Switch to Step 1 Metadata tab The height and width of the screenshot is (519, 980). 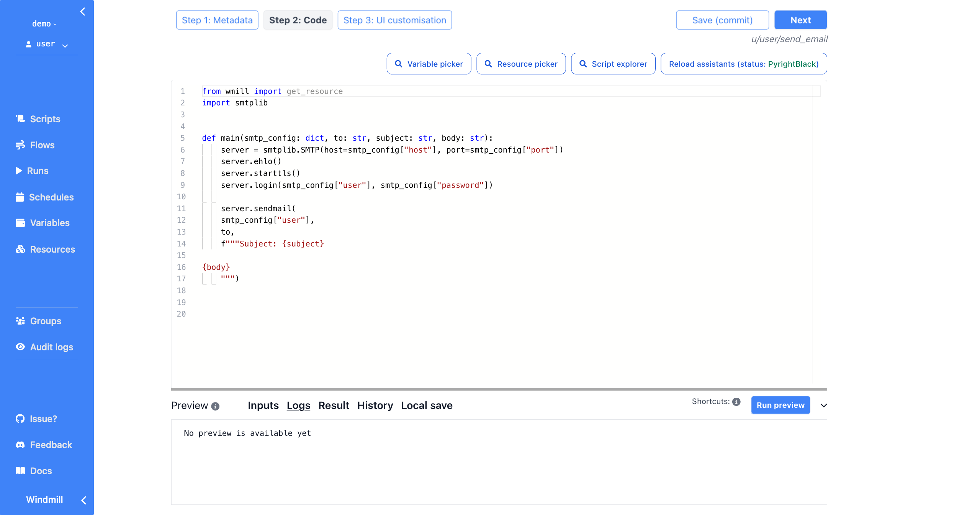[x=217, y=20]
